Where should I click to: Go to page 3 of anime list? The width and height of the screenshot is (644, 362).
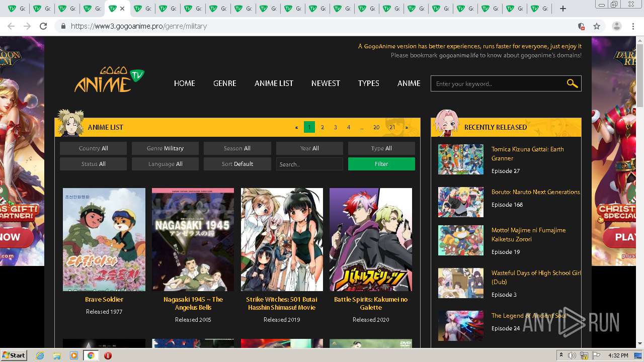[x=336, y=128]
